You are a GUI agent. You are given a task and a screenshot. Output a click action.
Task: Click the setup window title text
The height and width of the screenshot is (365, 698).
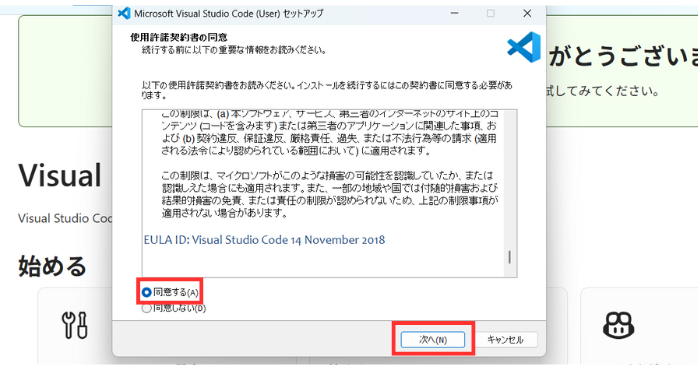(229, 13)
